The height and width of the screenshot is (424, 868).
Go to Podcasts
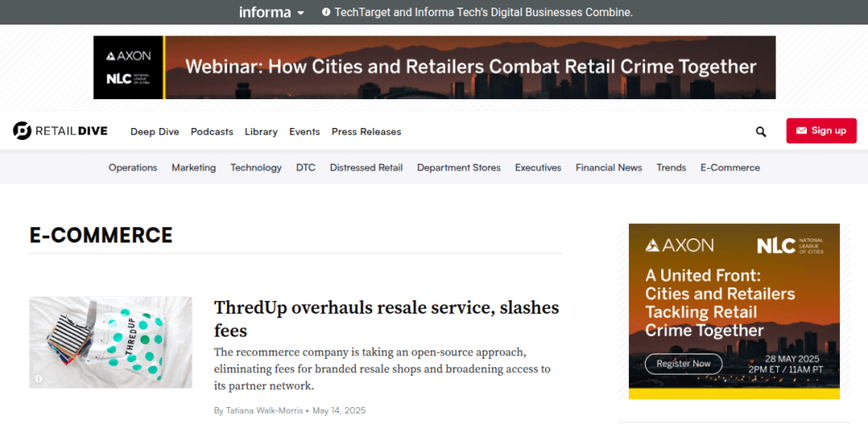click(x=212, y=131)
